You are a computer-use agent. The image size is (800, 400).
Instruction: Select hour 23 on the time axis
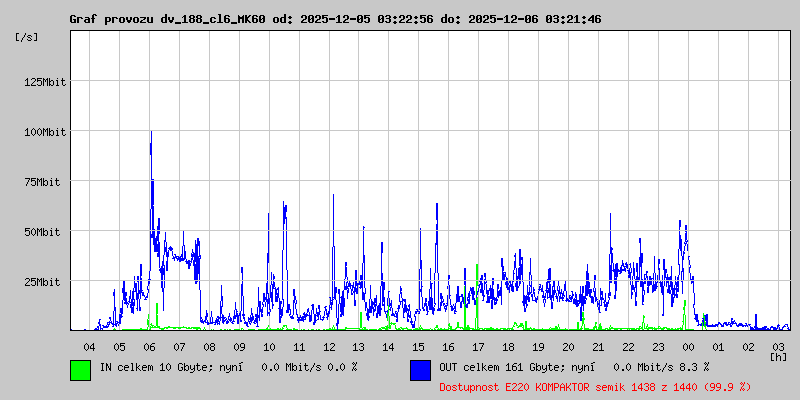coord(658,346)
